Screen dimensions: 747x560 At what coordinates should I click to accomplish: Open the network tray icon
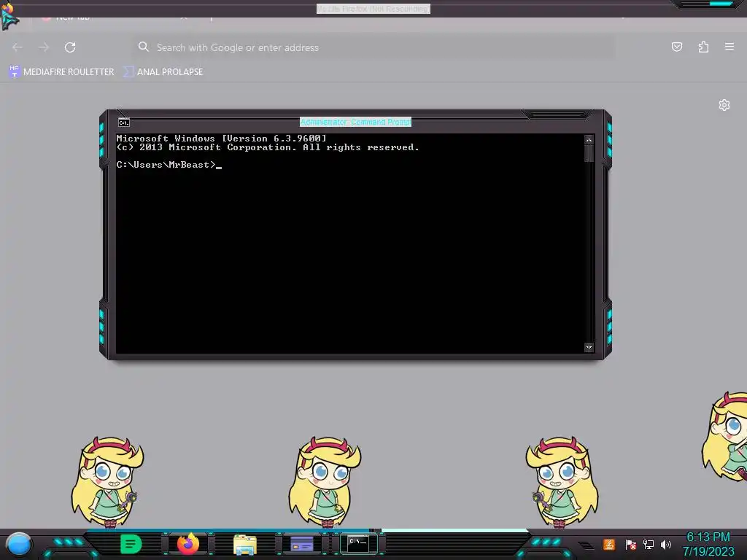(649, 544)
